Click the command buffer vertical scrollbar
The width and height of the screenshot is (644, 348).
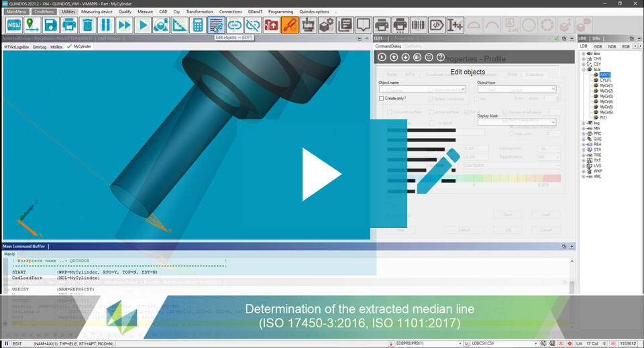click(x=572, y=276)
